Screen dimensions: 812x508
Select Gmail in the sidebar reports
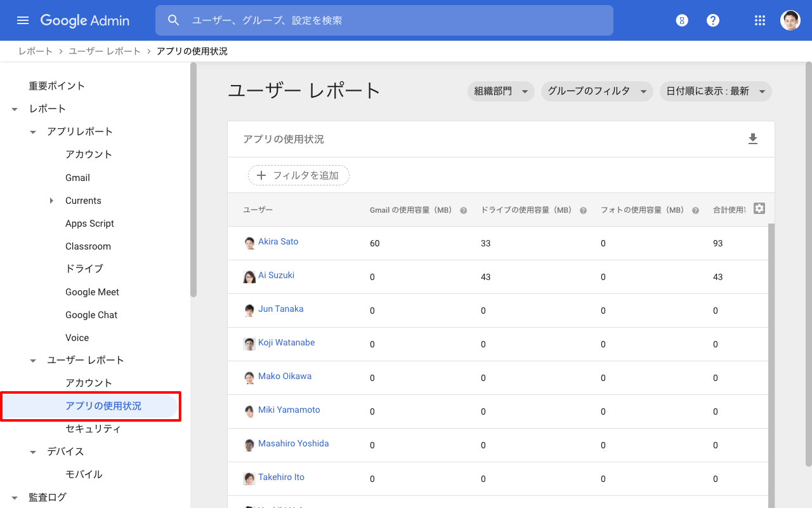coord(77,178)
